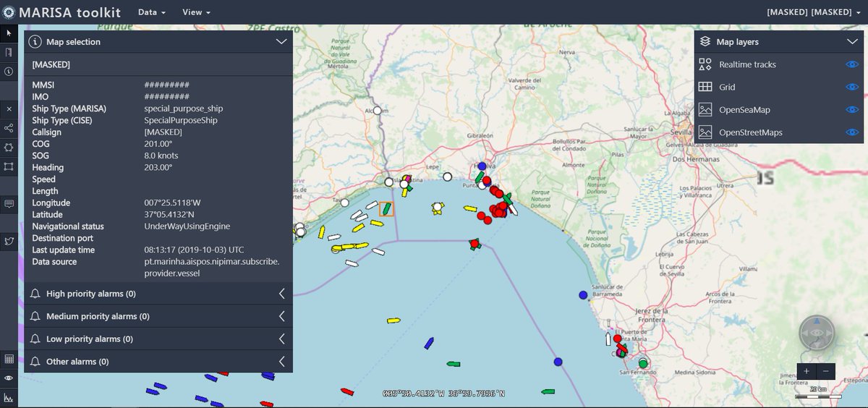The image size is (868, 408).
Task: Select the vessel highlighted with orange box
Action: coord(387,208)
